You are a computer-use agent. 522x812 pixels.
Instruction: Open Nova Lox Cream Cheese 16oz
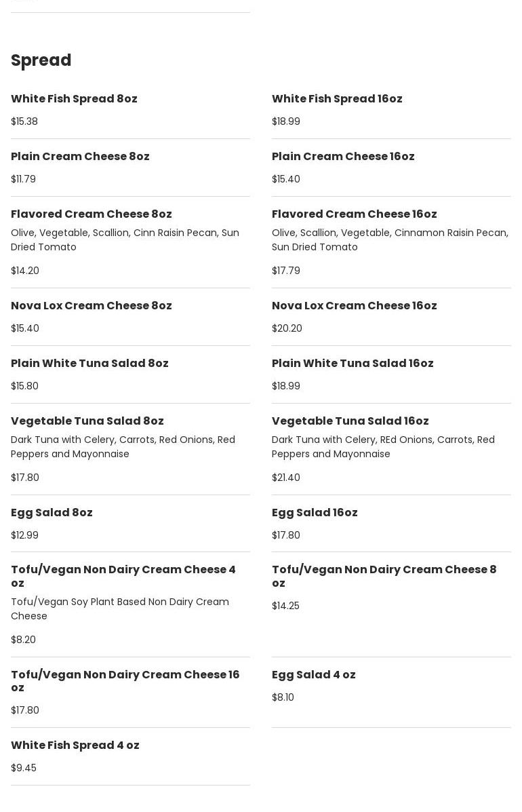(x=355, y=306)
